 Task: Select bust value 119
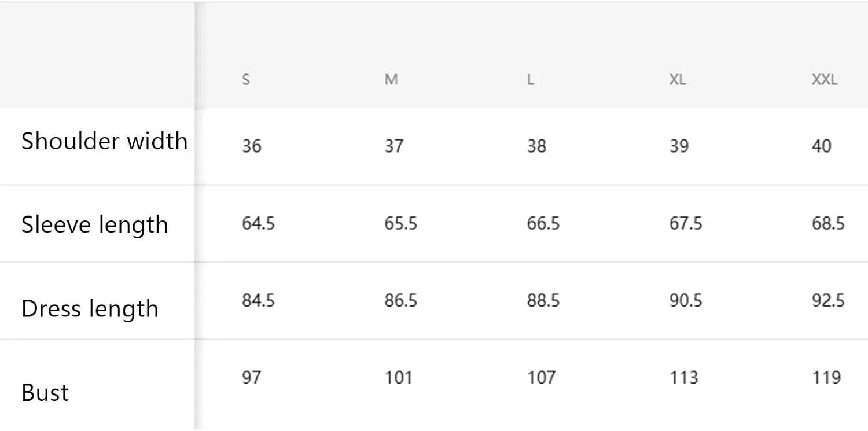click(x=826, y=378)
